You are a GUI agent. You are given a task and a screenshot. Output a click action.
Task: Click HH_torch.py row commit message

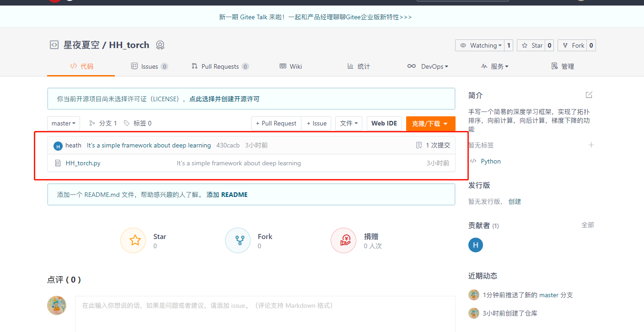[239, 163]
